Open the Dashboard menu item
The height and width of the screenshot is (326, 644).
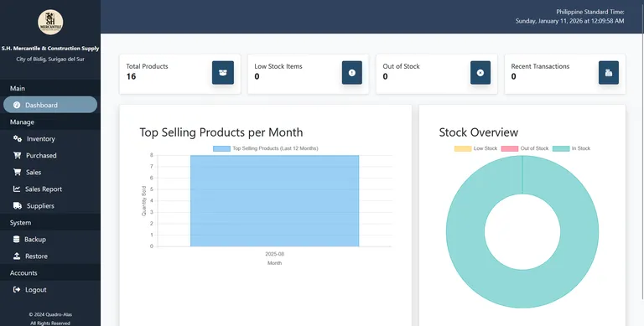point(50,105)
